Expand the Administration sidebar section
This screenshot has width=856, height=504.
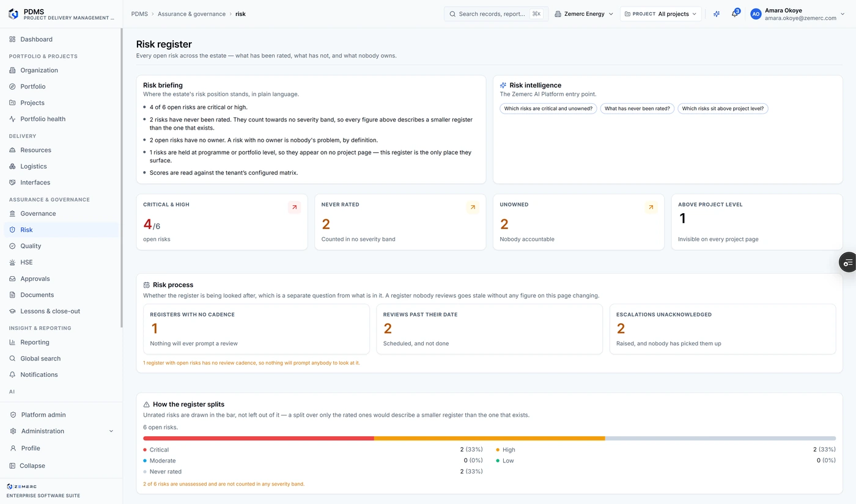coord(62,431)
